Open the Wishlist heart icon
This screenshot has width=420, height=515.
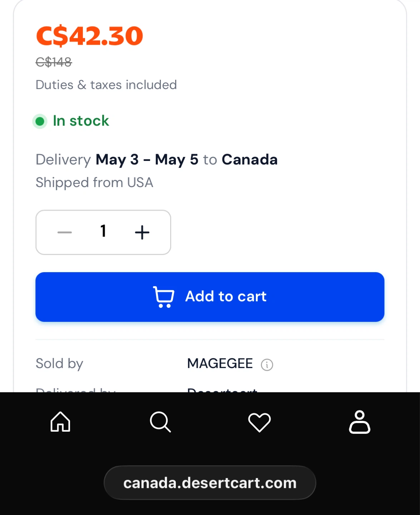pyautogui.click(x=260, y=422)
